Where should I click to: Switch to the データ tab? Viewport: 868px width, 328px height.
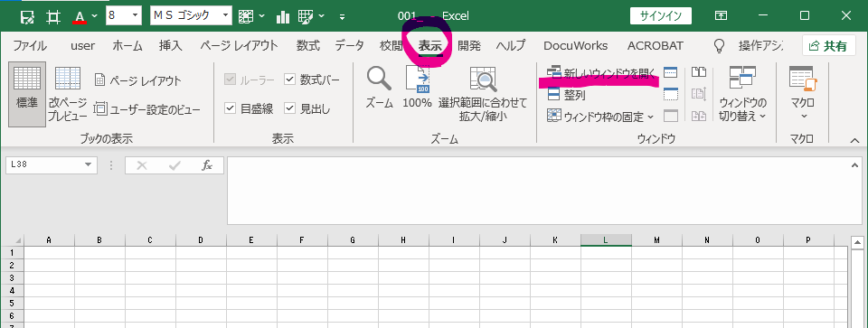click(x=349, y=46)
